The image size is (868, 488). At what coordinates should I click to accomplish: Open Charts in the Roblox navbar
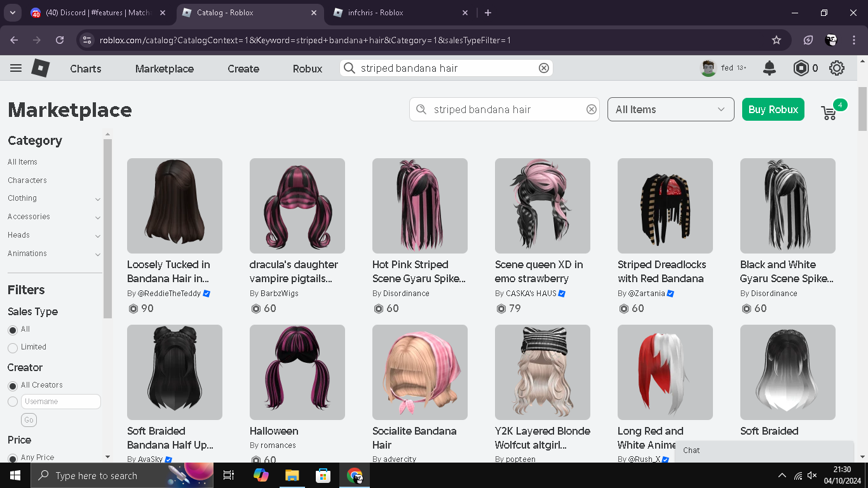click(86, 69)
